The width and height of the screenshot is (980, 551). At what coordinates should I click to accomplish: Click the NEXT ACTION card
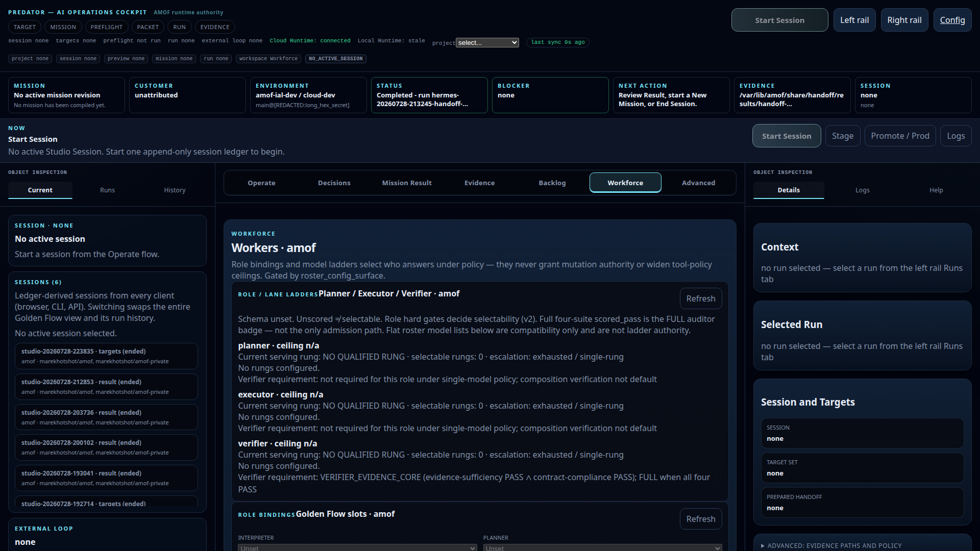coord(671,95)
